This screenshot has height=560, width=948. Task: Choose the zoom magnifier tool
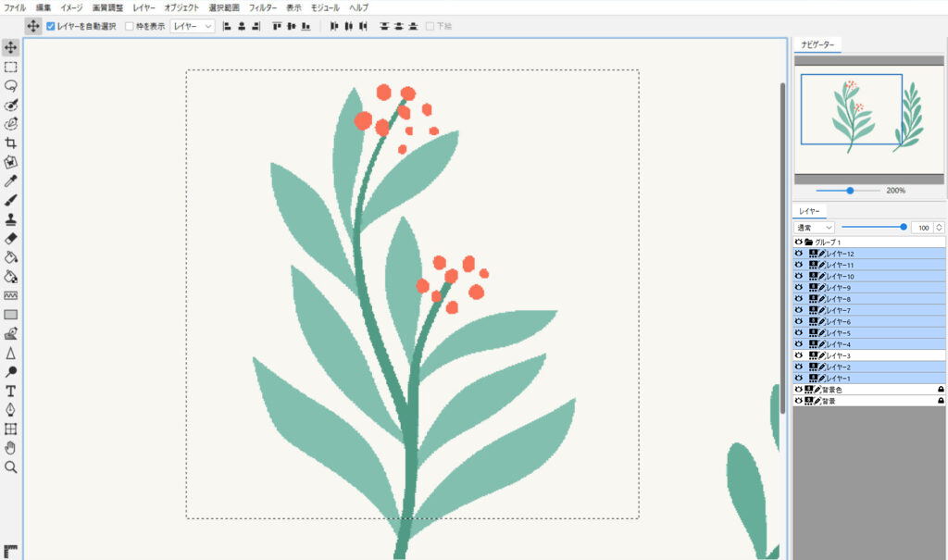11,467
